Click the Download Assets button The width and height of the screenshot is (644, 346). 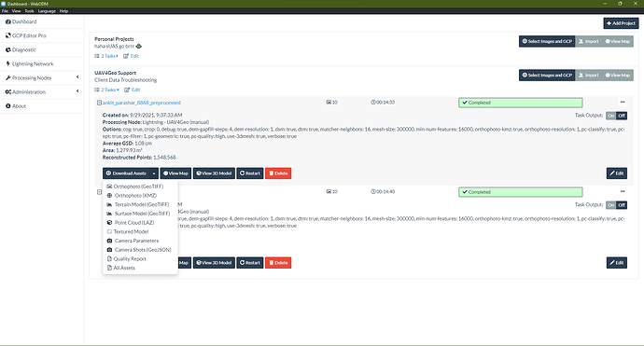click(x=126, y=173)
